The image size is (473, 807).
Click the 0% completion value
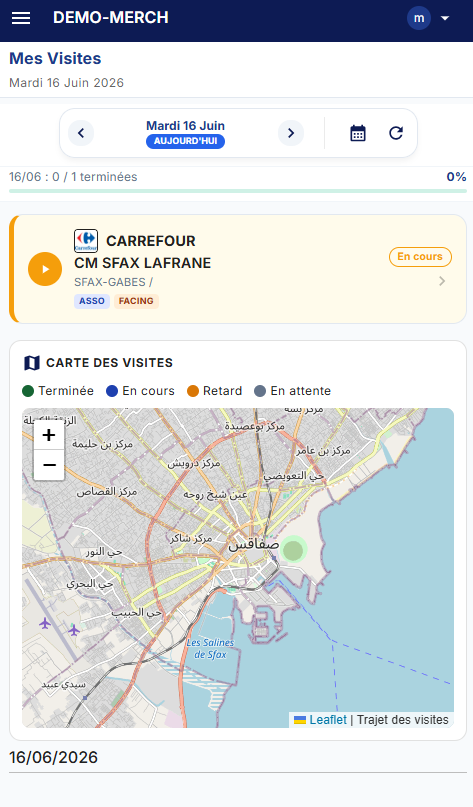[457, 177]
